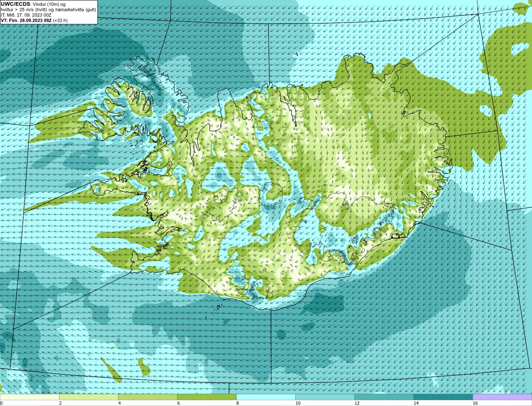Click the 'VT: Fim. 28.09.2023 09Z (+33 h)' line
The width and height of the screenshot is (532, 406).
pyautogui.click(x=34, y=20)
